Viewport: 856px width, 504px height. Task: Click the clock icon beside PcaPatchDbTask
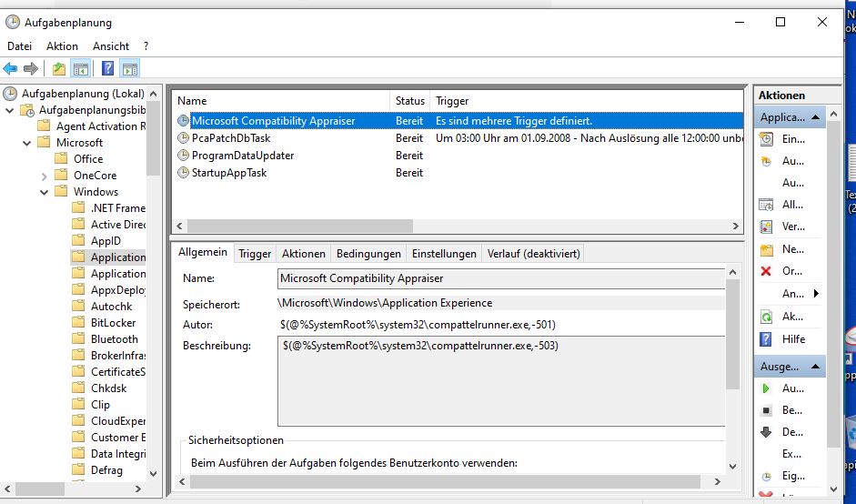pyautogui.click(x=184, y=138)
